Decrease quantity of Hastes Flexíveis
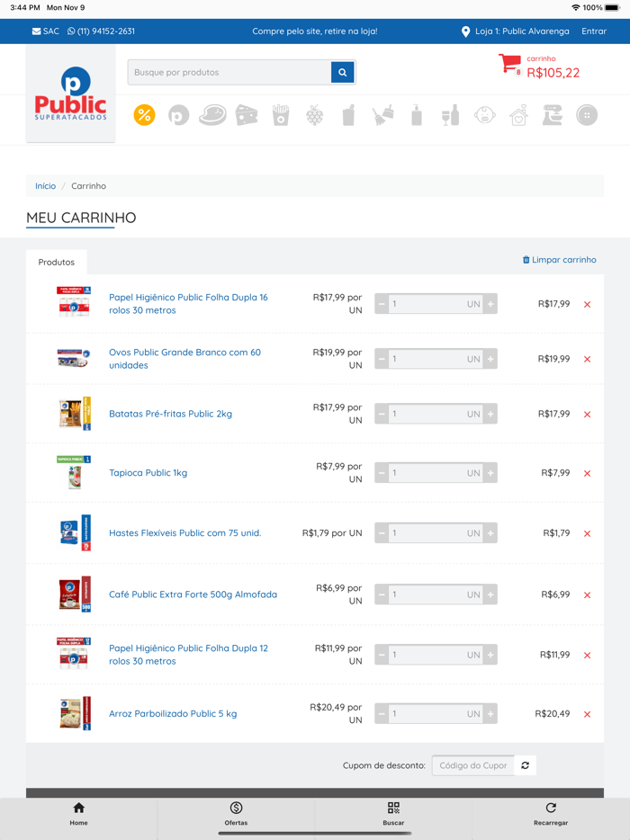This screenshot has height=840, width=630. 382,533
